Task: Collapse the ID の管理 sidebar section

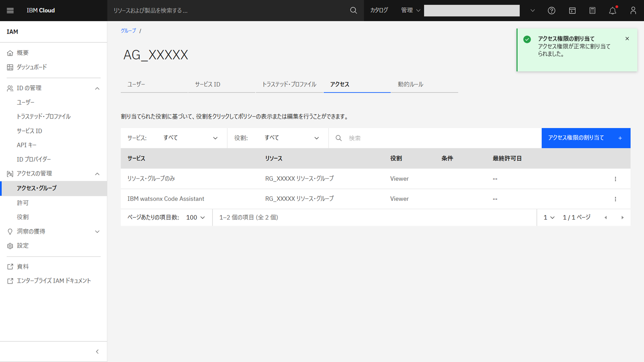Action: [x=97, y=88]
